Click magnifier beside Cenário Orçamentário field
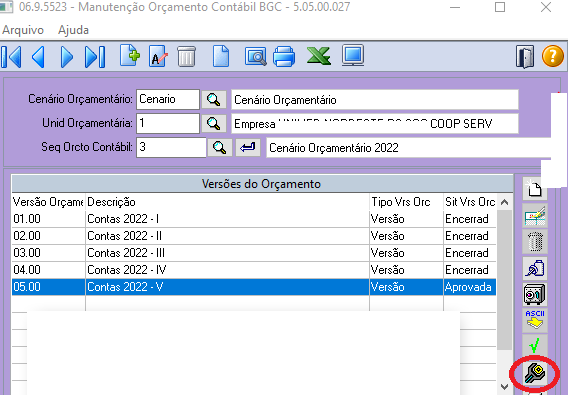568x395 pixels. pyautogui.click(x=214, y=99)
